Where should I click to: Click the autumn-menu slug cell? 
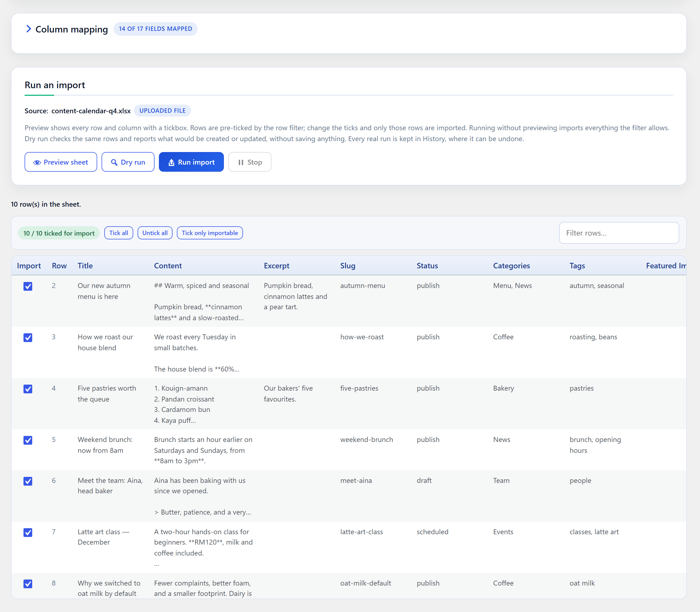point(363,286)
